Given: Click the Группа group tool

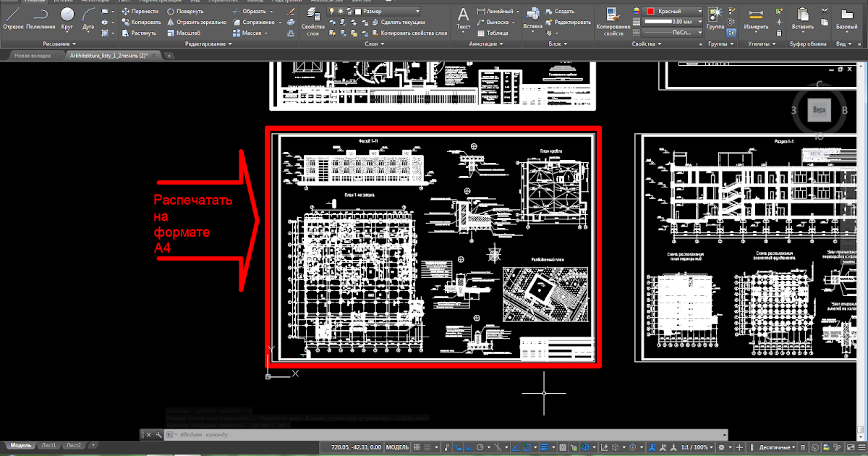Looking at the screenshot, I should pyautogui.click(x=716, y=19).
